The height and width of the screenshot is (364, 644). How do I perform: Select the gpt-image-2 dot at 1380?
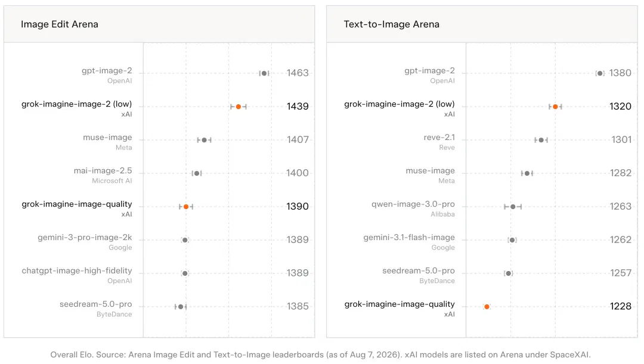600,73
